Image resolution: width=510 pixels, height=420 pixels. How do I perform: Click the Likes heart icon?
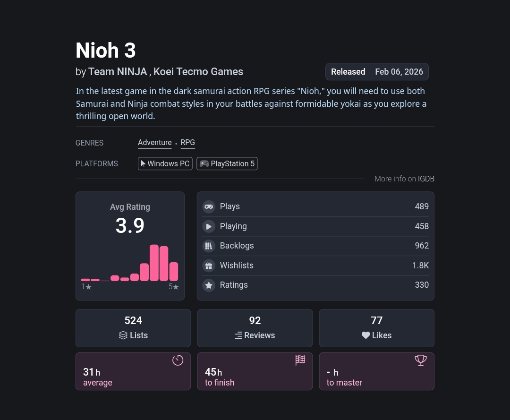[x=366, y=335]
